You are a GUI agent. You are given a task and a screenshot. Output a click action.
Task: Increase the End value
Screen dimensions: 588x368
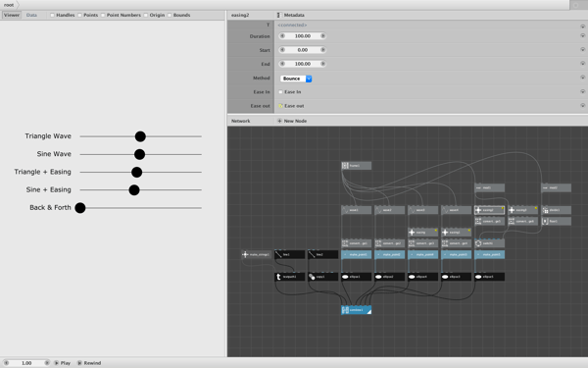(x=322, y=64)
